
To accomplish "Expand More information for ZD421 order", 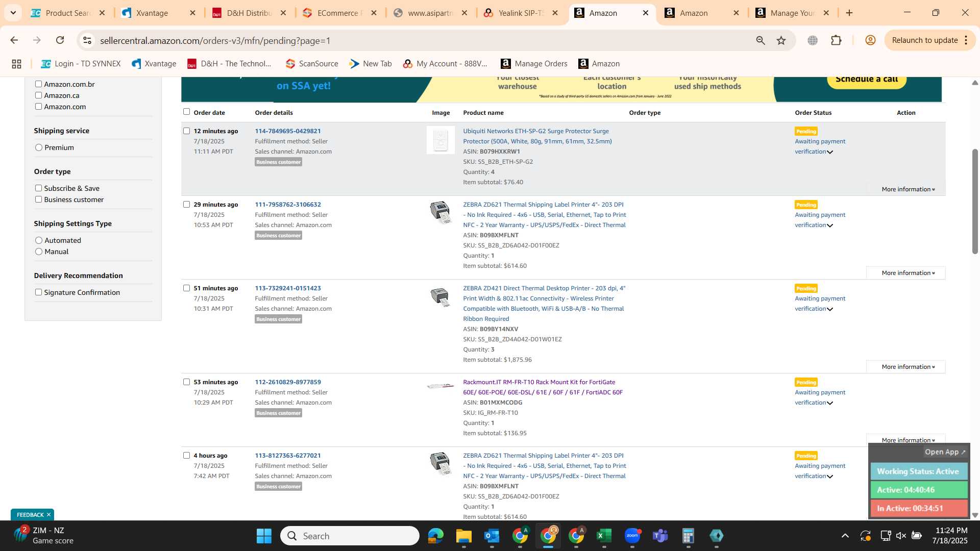I will [906, 367].
